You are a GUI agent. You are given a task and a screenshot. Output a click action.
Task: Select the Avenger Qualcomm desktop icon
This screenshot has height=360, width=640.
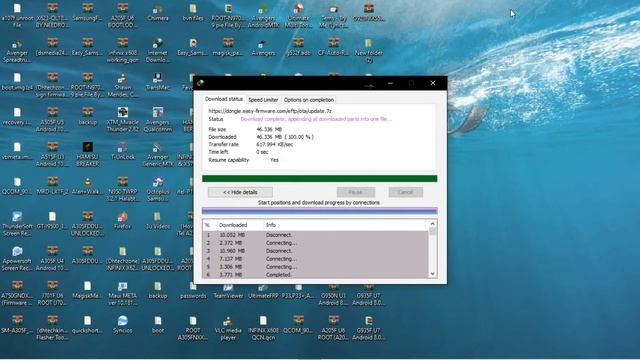pyautogui.click(x=158, y=120)
